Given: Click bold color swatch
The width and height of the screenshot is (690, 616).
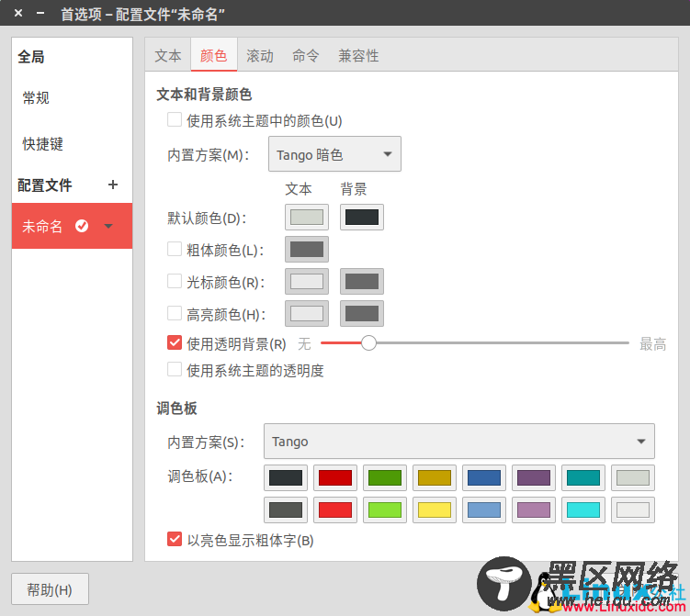Looking at the screenshot, I should click(307, 250).
